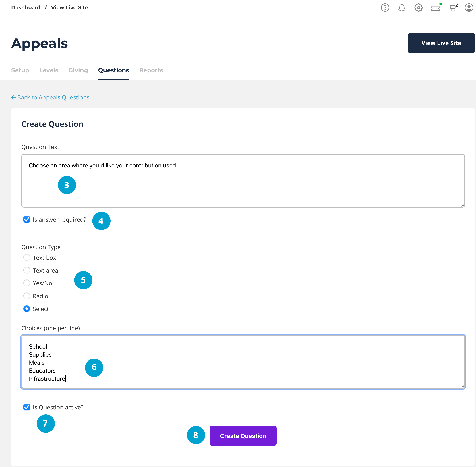The image size is (476, 467).
Task: Select the Text area question type
Action: click(x=27, y=270)
